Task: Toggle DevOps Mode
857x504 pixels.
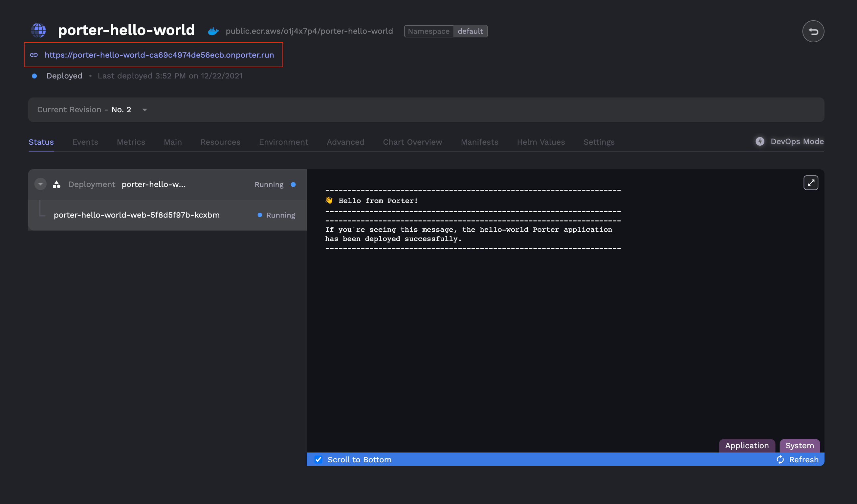Action: pyautogui.click(x=790, y=141)
